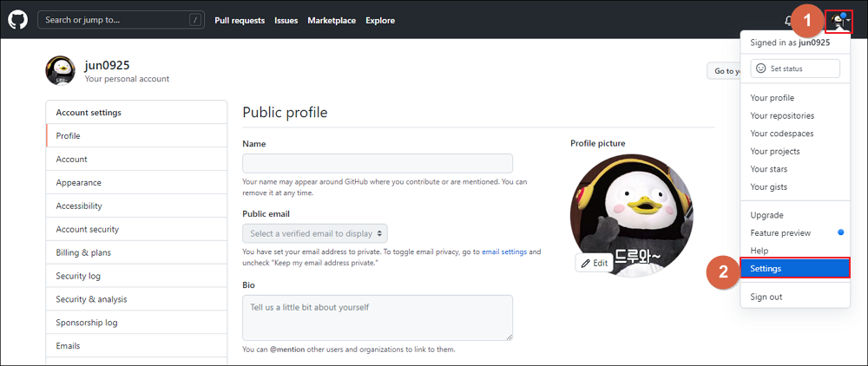This screenshot has height=366, width=868.
Task: Click the slash shortcut icon in search box
Action: [194, 21]
